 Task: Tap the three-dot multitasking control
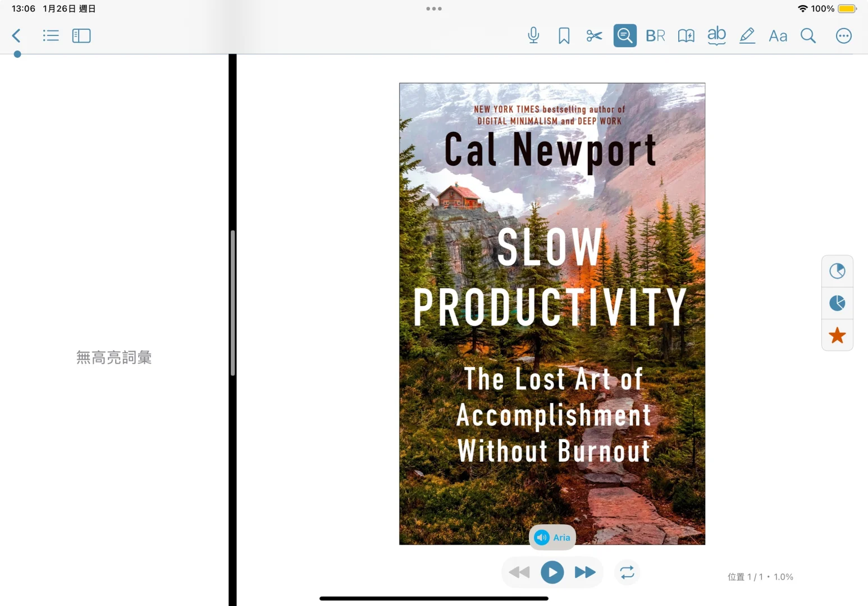(x=434, y=8)
